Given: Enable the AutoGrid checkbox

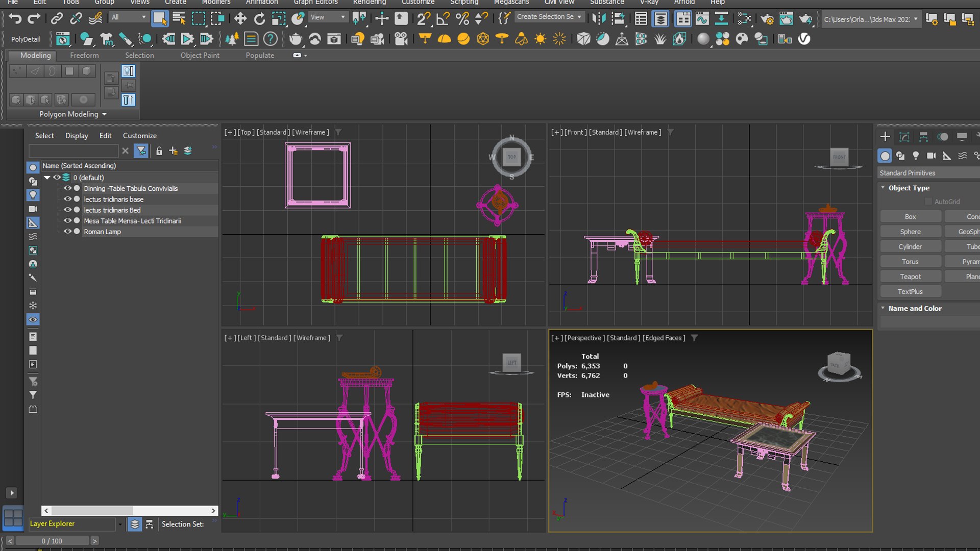Looking at the screenshot, I should (928, 202).
